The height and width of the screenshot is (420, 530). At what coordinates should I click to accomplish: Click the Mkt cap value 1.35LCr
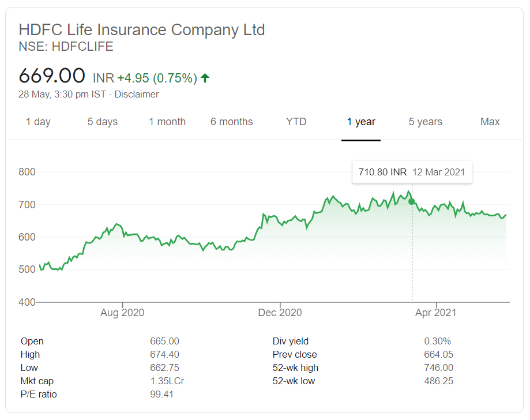click(x=167, y=381)
